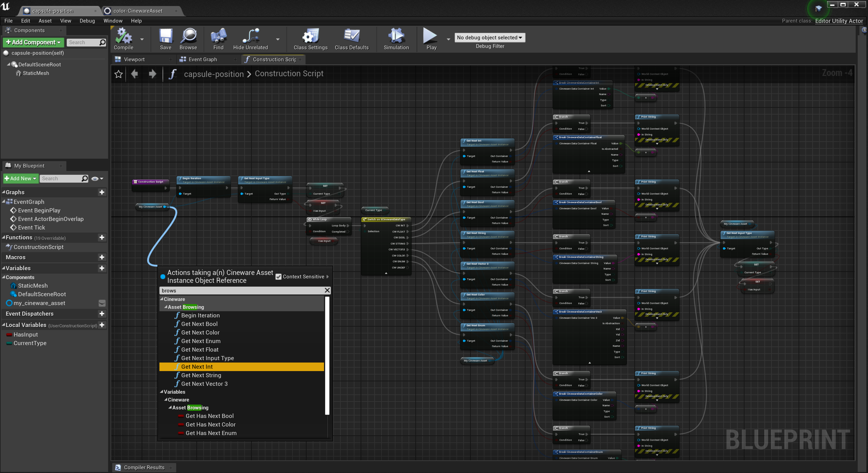Open My Blueprint view options eye menu
This screenshot has width=868, height=473.
point(97,179)
